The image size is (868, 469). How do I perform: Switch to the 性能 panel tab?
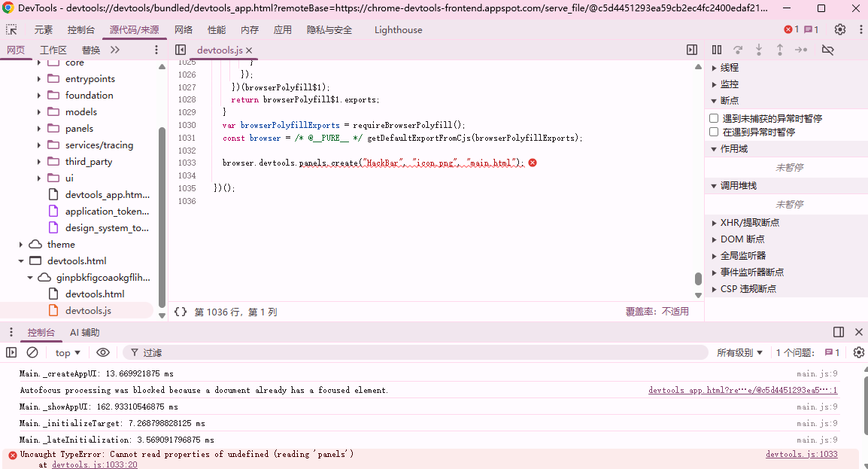(217, 30)
